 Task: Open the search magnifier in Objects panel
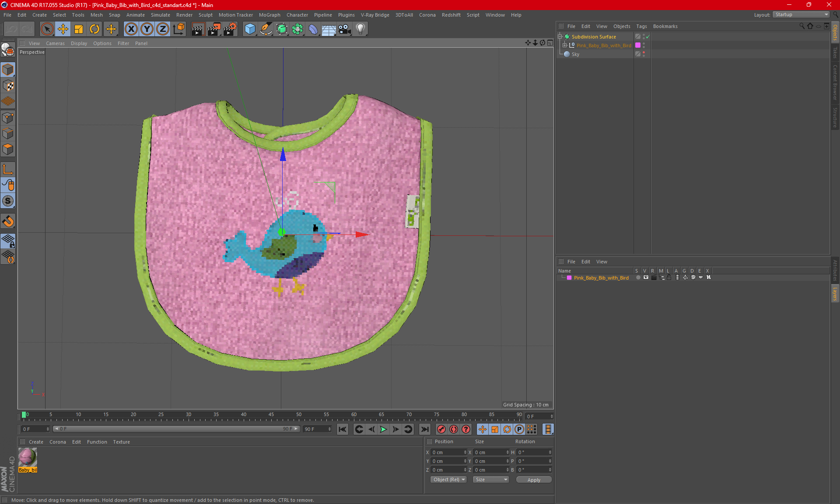click(802, 26)
